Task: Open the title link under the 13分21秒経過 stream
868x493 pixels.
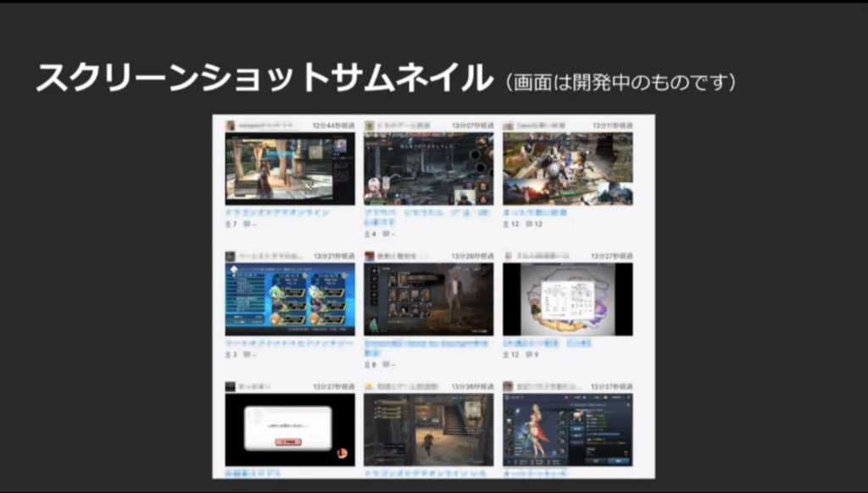Action: tap(289, 343)
